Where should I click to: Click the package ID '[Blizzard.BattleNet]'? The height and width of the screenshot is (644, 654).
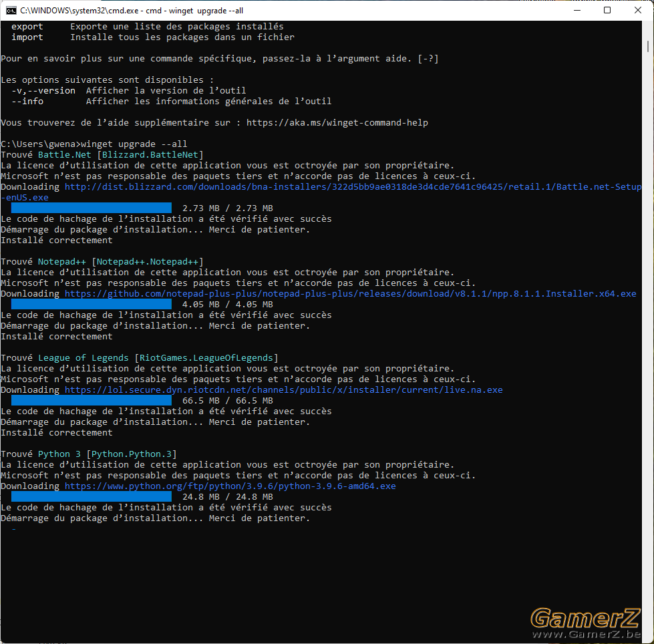pos(150,155)
